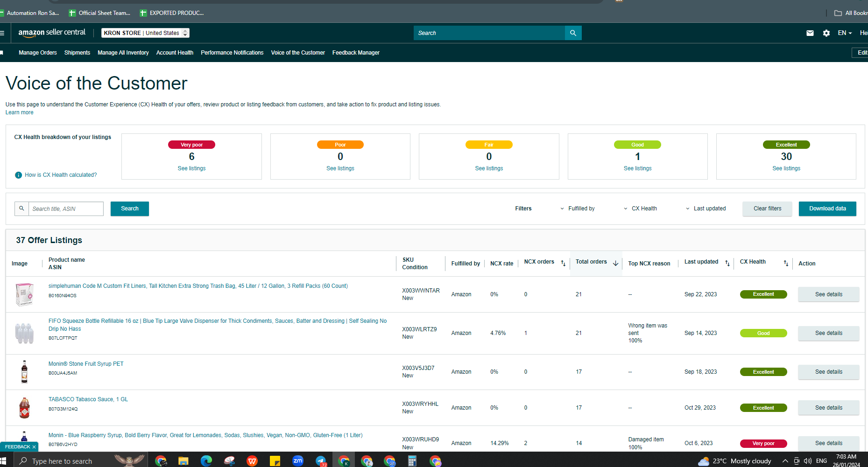The height and width of the screenshot is (467, 868).
Task: Sort listings by NCX orders arrows
Action: click(563, 264)
